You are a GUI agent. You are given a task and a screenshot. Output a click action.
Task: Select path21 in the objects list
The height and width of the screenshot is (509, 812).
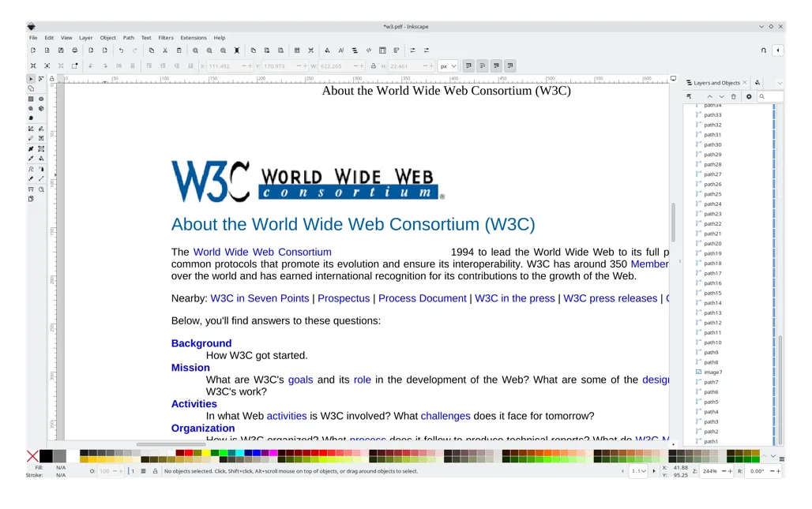pyautogui.click(x=712, y=234)
